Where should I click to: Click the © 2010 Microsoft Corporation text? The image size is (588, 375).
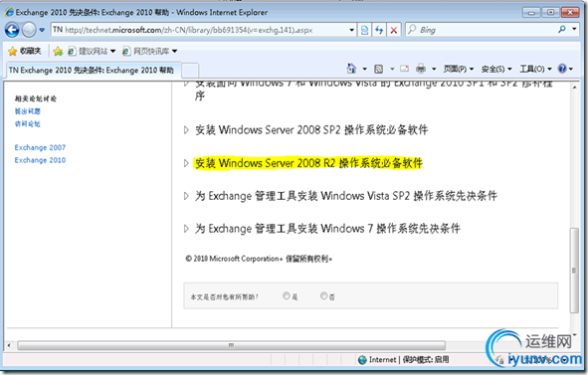pyautogui.click(x=233, y=259)
